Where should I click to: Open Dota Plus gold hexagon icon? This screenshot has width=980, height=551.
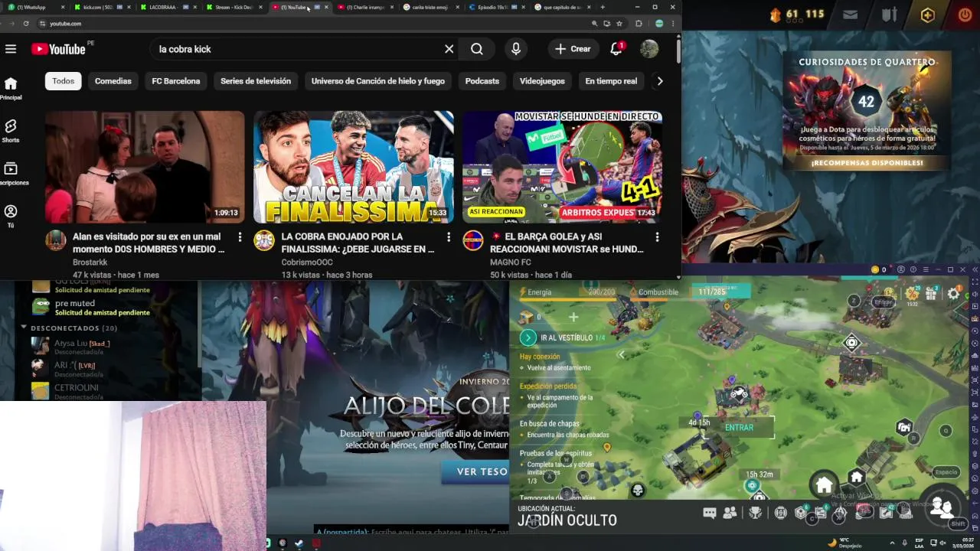point(928,15)
